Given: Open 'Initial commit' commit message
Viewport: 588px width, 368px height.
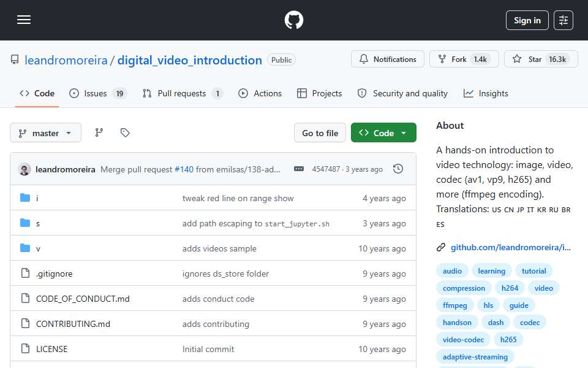Looking at the screenshot, I should (208, 349).
